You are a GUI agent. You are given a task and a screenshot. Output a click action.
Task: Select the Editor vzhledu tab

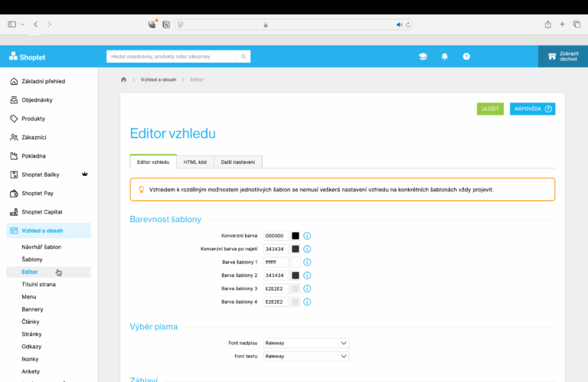click(x=153, y=162)
